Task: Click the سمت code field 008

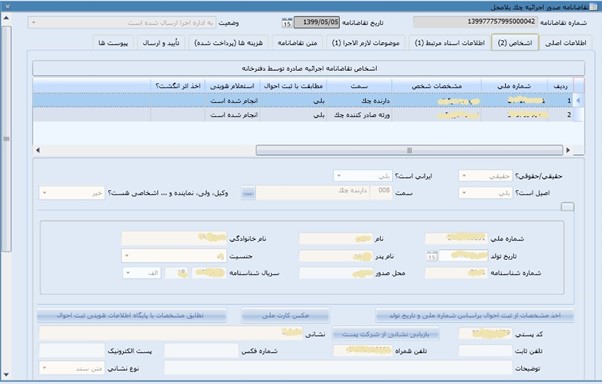Action: pyautogui.click(x=381, y=193)
